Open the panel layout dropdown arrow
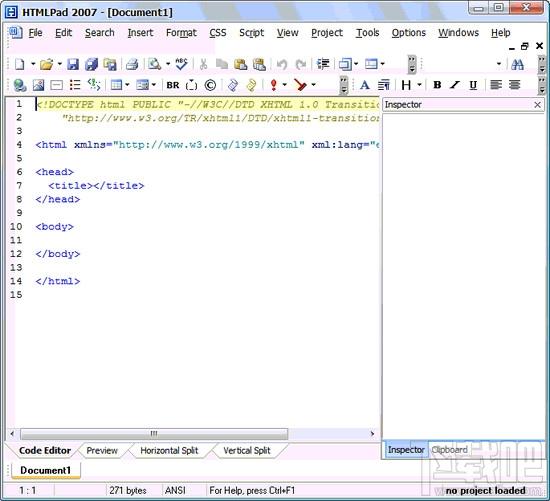 [x=383, y=64]
